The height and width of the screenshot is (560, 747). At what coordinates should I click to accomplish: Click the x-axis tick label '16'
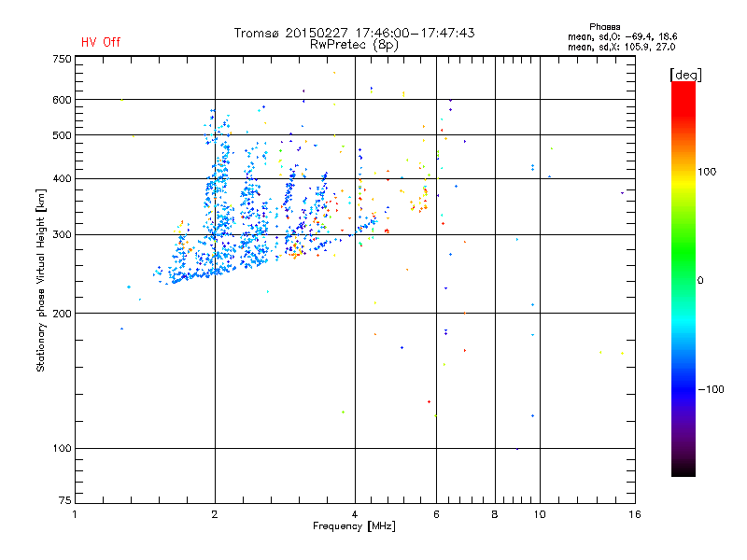635,514
